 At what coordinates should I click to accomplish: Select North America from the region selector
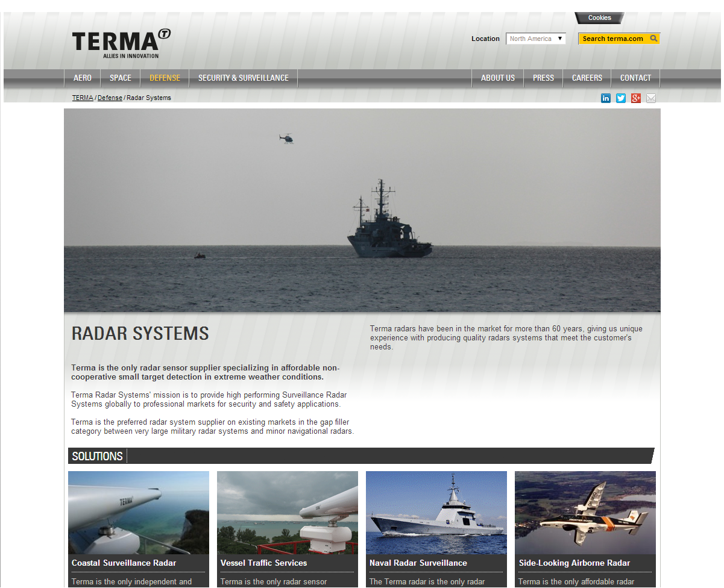pyautogui.click(x=529, y=38)
